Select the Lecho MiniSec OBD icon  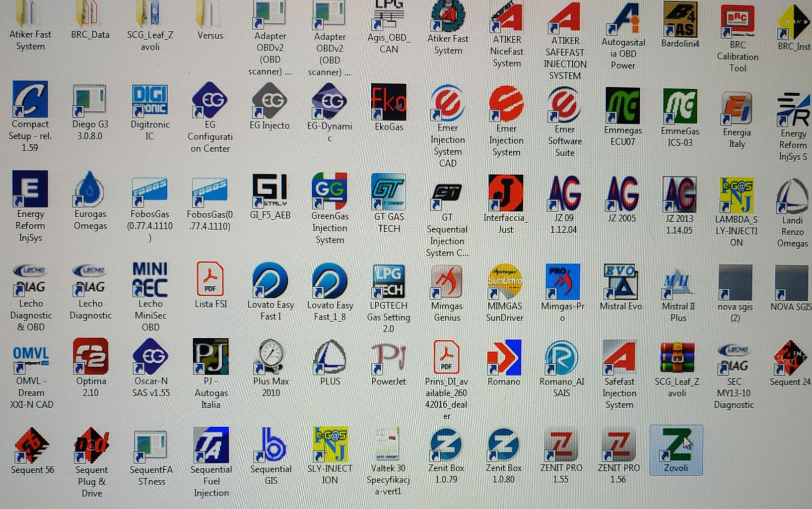tap(150, 297)
